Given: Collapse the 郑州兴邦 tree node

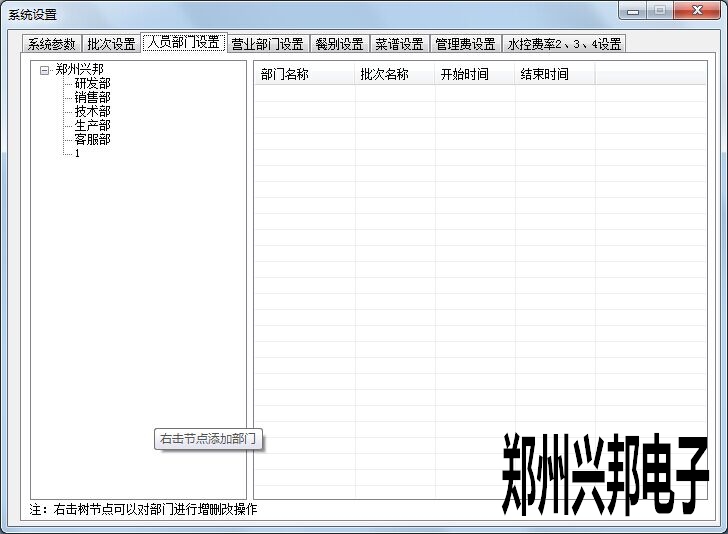Looking at the screenshot, I should pos(44,71).
